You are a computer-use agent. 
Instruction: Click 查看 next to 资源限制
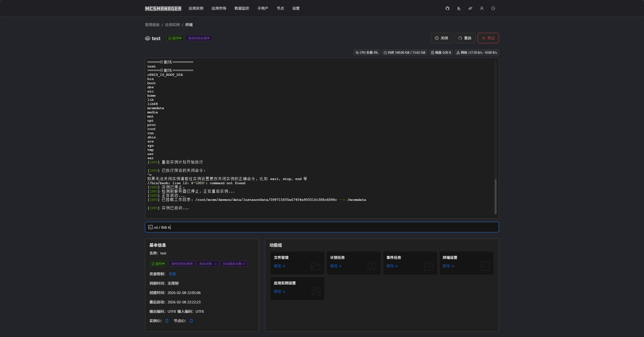(172, 274)
